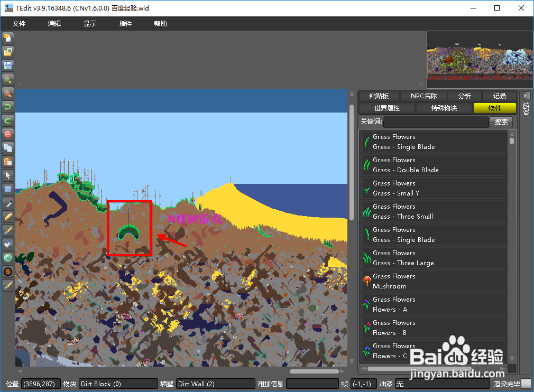Screen dimensions: 534x392
Task: Switch to the NPC名称 tab
Action: click(x=423, y=96)
